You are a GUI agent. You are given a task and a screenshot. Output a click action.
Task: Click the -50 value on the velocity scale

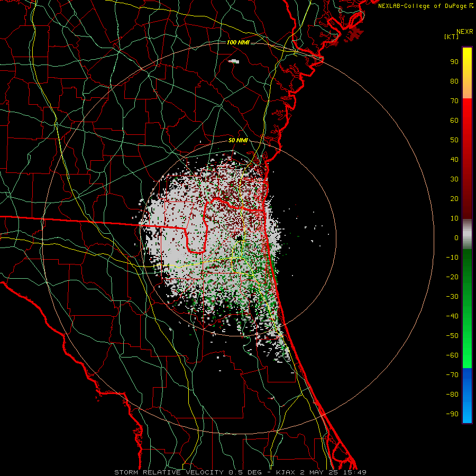(452, 336)
